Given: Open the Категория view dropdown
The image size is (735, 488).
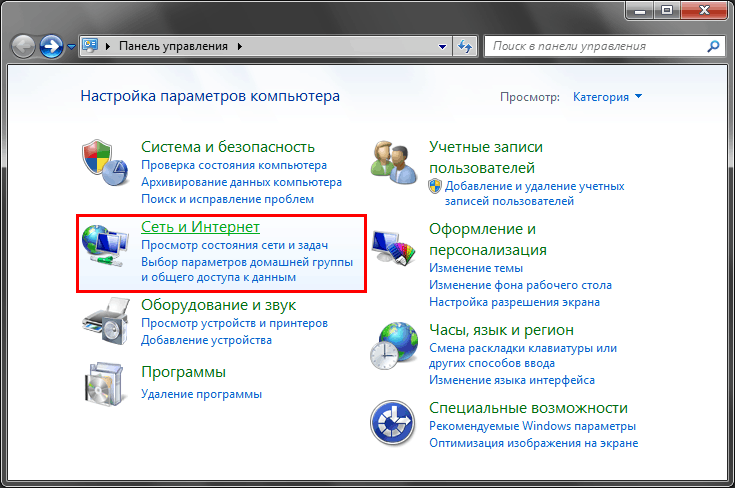Looking at the screenshot, I should (x=608, y=97).
